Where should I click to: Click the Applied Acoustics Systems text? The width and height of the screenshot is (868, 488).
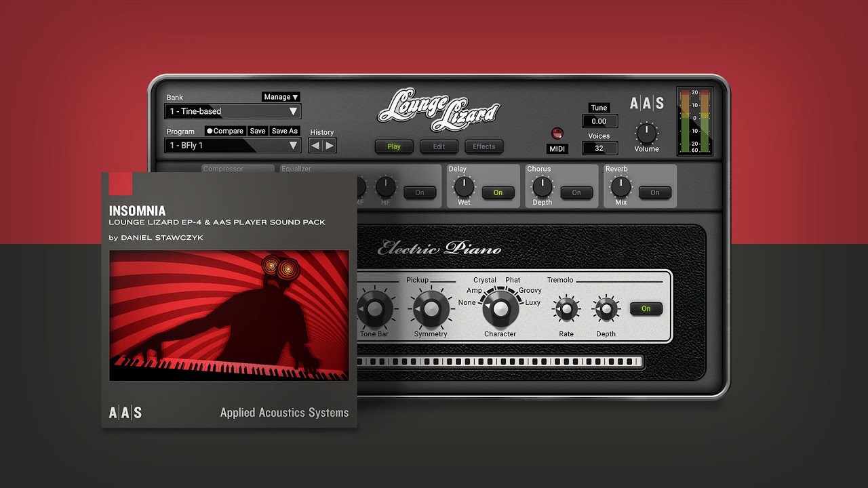[284, 412]
